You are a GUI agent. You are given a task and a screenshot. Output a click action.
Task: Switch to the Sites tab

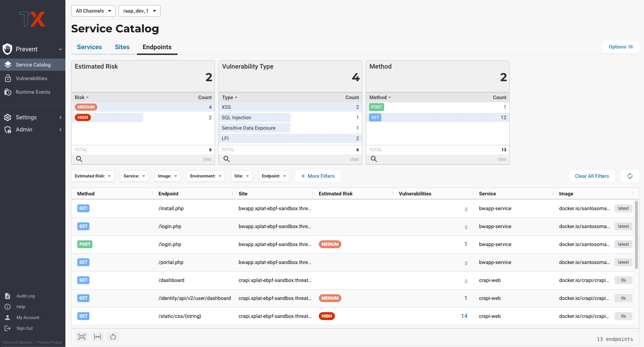click(122, 47)
